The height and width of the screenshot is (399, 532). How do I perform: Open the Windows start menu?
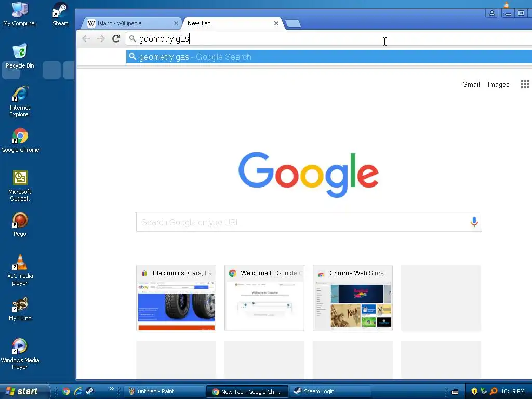click(x=24, y=392)
